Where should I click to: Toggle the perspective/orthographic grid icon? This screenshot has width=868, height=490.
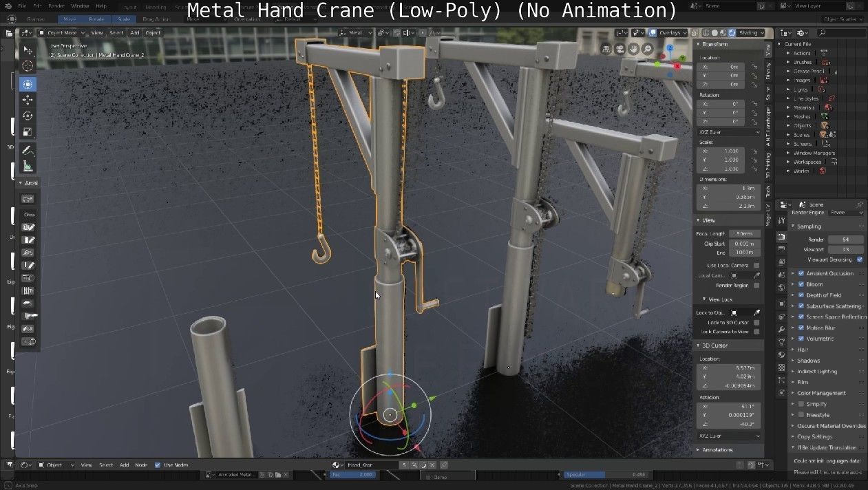tap(606, 49)
